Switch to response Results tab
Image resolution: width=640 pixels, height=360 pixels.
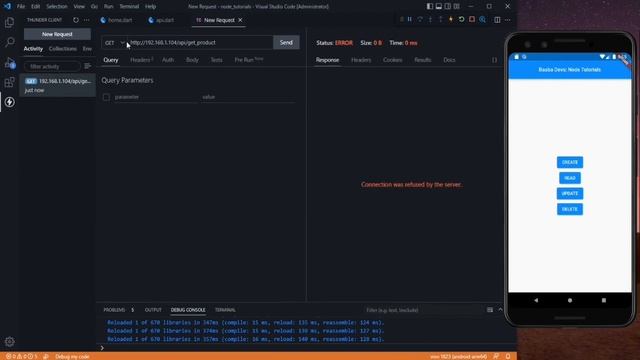pos(422,60)
